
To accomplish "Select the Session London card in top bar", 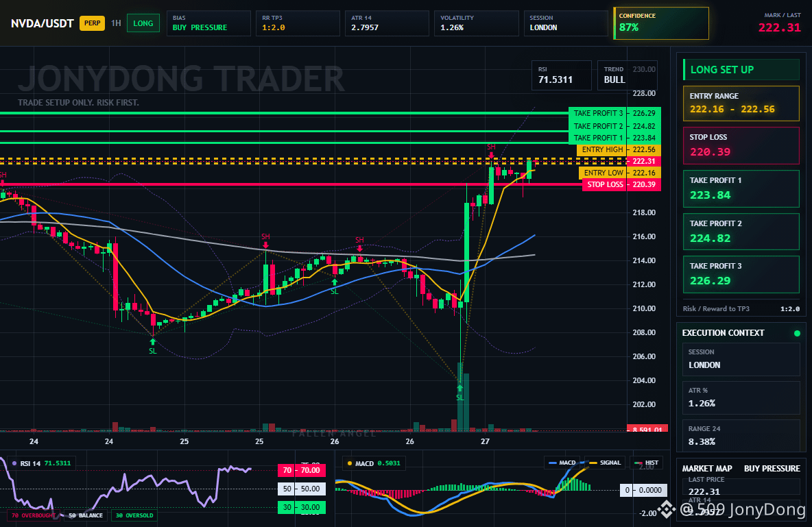I will click(x=566, y=23).
